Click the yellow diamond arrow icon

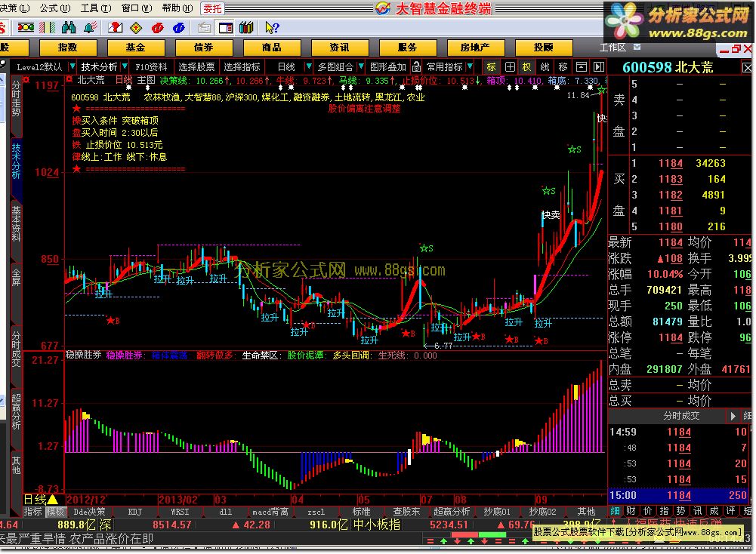(x=136, y=27)
